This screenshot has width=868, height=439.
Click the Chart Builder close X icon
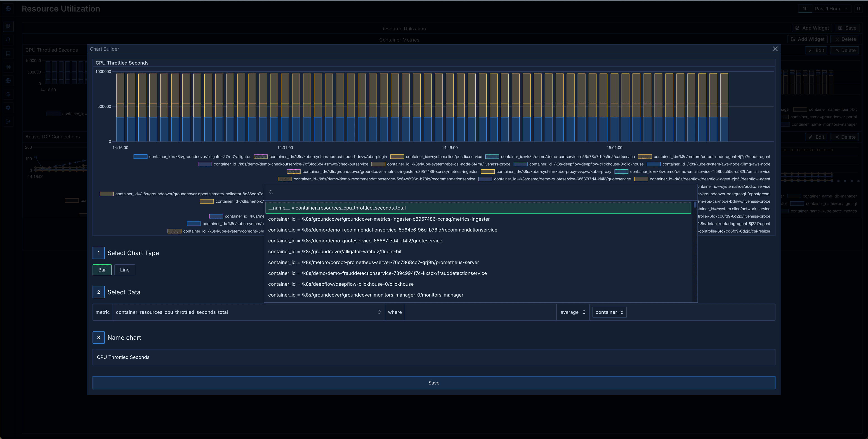[776, 49]
